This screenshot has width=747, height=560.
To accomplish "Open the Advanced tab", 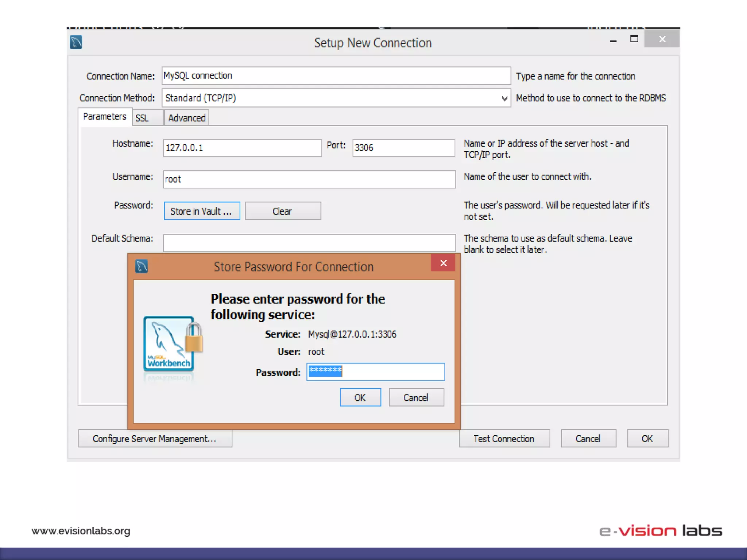I will pyautogui.click(x=187, y=118).
